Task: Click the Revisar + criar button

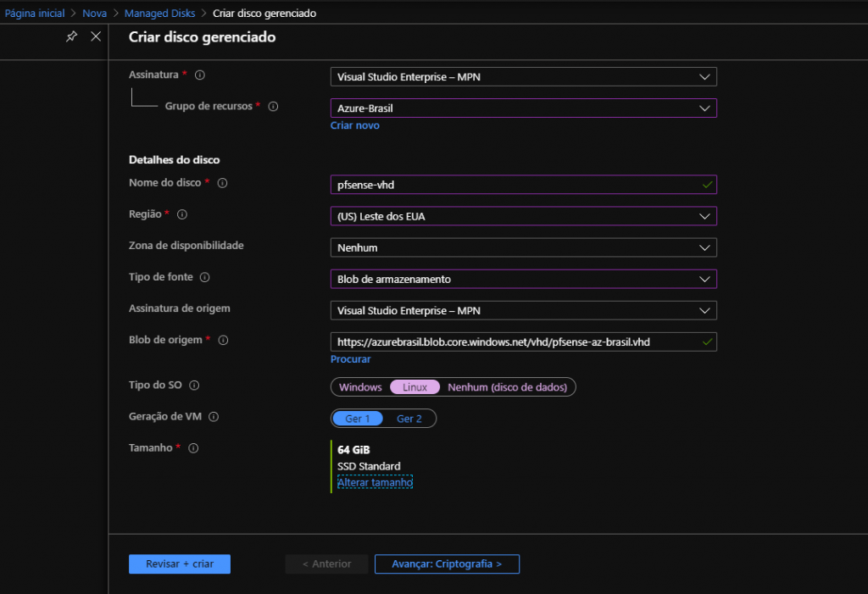Action: pyautogui.click(x=180, y=564)
